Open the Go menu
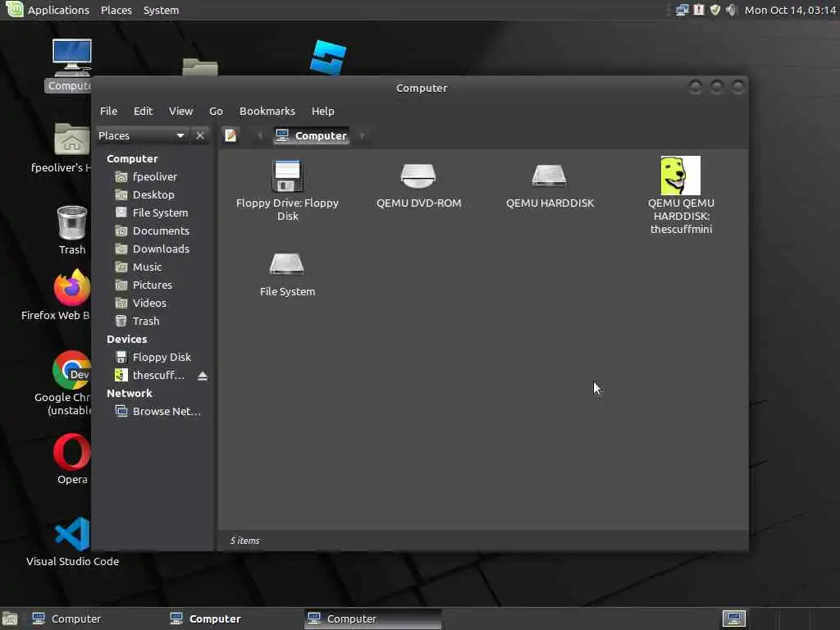This screenshot has height=630, width=840. coord(216,111)
